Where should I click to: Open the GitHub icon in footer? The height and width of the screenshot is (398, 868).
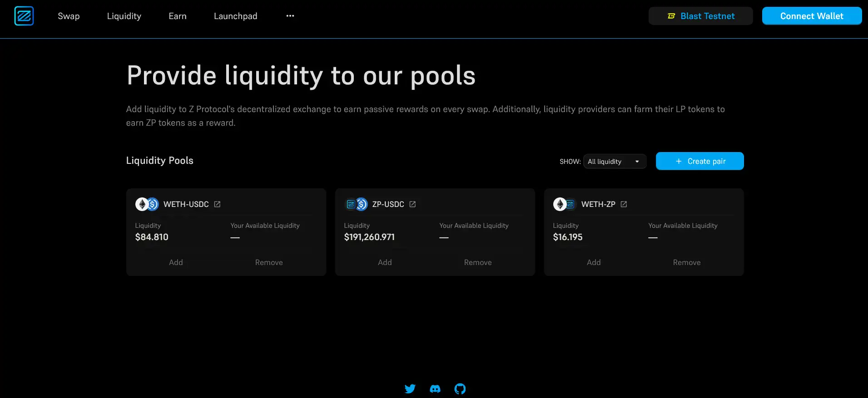tap(460, 388)
